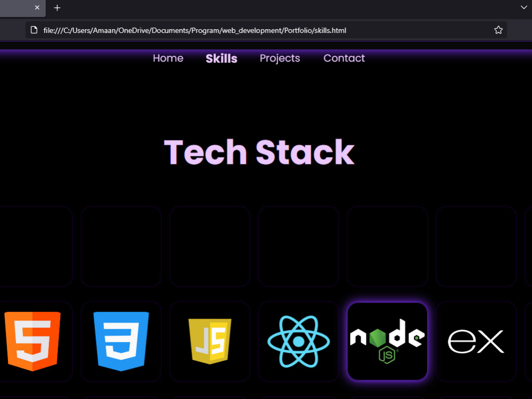Viewport: 532px width, 399px height.
Task: Click the page file icon in address bar
Action: click(34, 30)
